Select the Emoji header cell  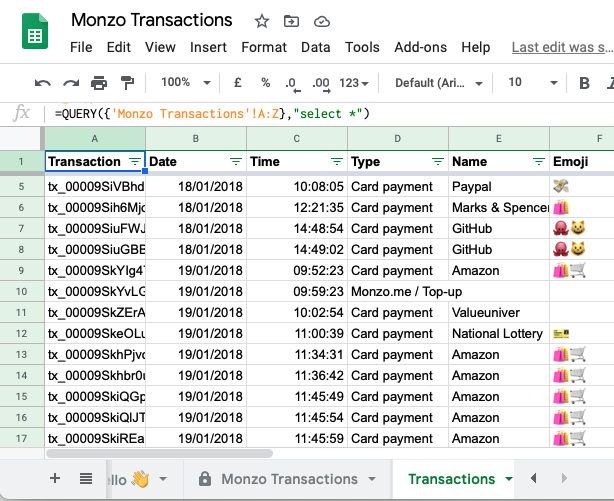tap(582, 161)
